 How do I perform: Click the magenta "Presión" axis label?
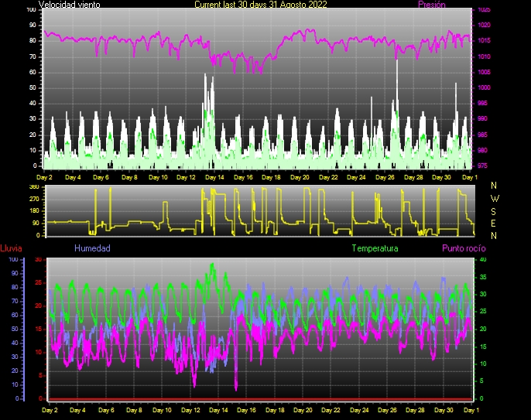point(432,5)
